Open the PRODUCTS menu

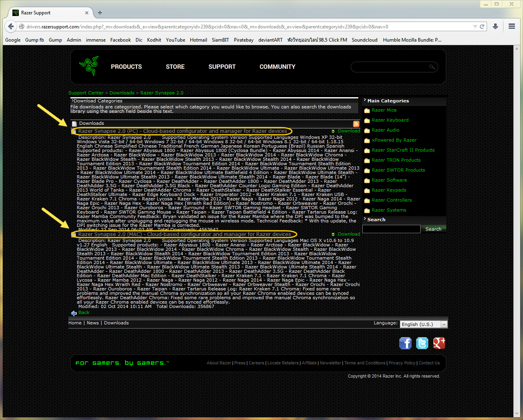126,67
